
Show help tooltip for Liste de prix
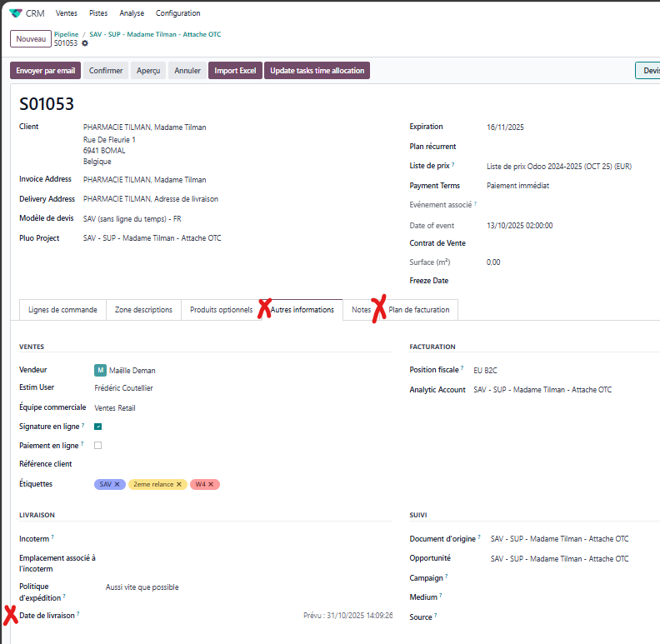tap(453, 165)
